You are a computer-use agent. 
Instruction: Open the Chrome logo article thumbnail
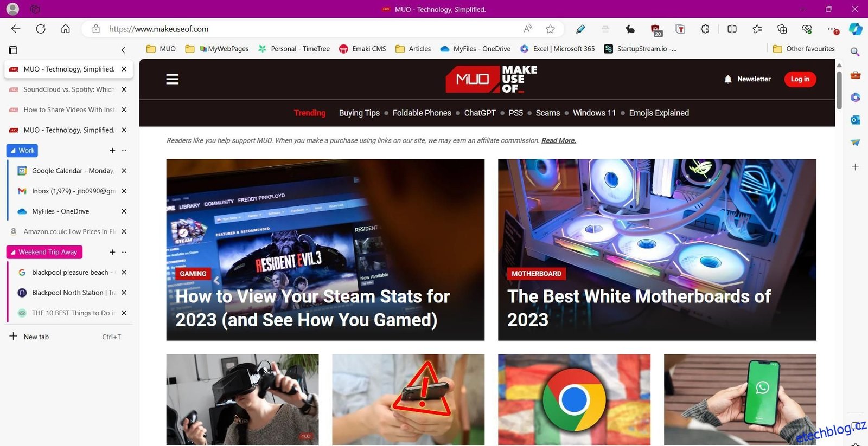pos(574,400)
